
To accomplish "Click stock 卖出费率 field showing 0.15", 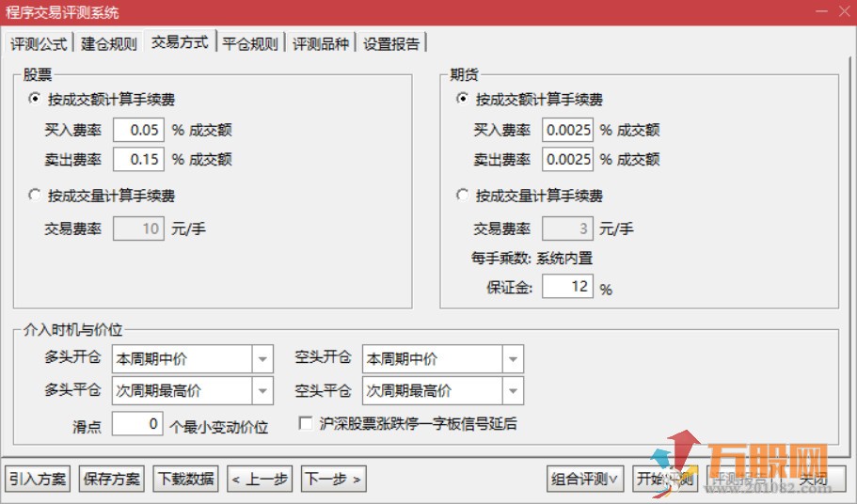I will click(138, 160).
